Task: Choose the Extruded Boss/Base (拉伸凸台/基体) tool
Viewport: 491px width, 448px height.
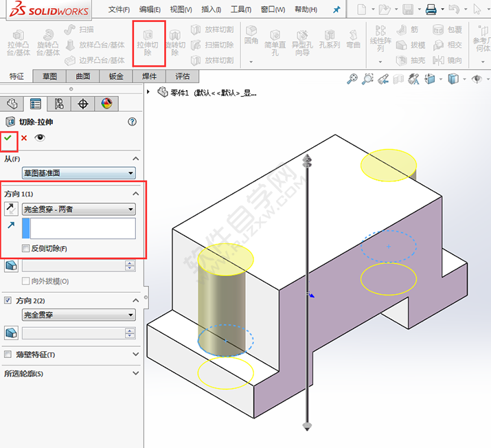Action: click(19, 43)
